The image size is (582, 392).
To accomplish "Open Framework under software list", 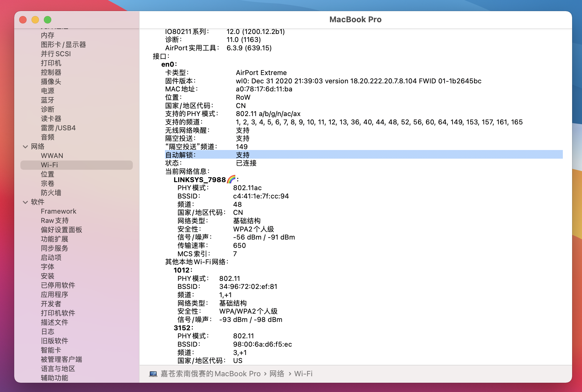I will coord(58,211).
